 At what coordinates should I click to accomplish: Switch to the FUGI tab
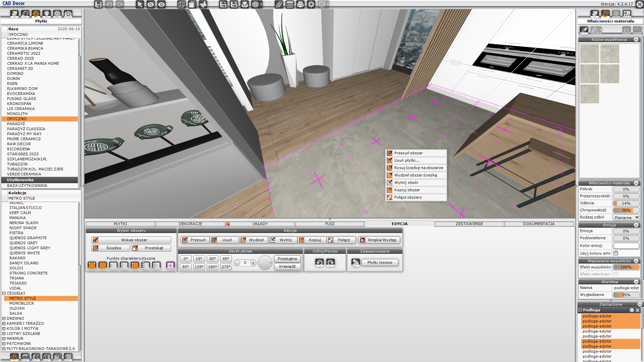tap(330, 224)
